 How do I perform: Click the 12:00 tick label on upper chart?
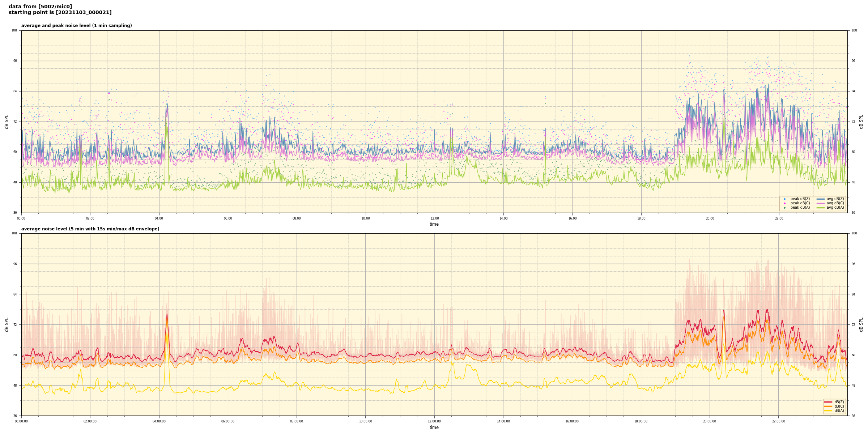[x=434, y=218]
